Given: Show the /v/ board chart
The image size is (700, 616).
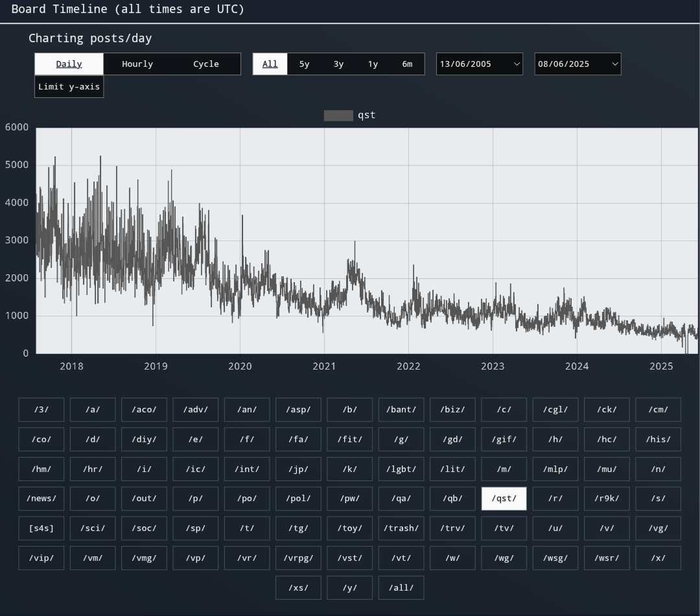Looking at the screenshot, I should tap(607, 528).
